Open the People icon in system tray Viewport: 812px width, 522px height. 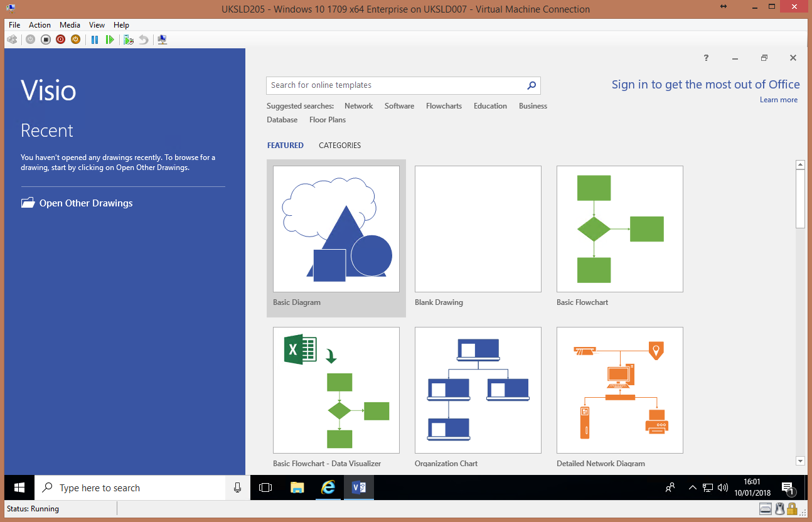(671, 487)
